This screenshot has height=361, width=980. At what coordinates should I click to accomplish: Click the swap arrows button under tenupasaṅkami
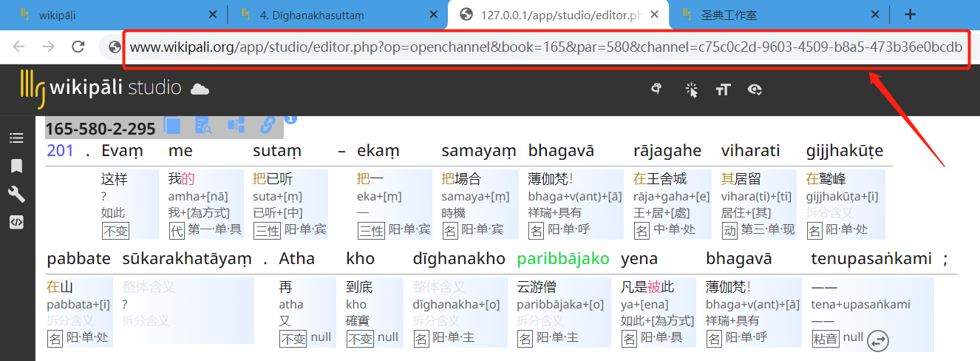pos(877,341)
